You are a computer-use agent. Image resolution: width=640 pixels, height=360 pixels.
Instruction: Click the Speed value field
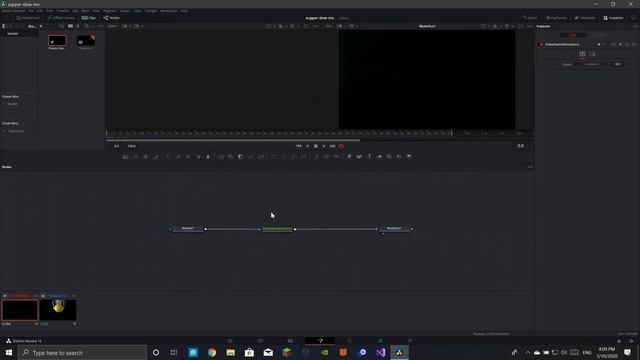tap(618, 64)
